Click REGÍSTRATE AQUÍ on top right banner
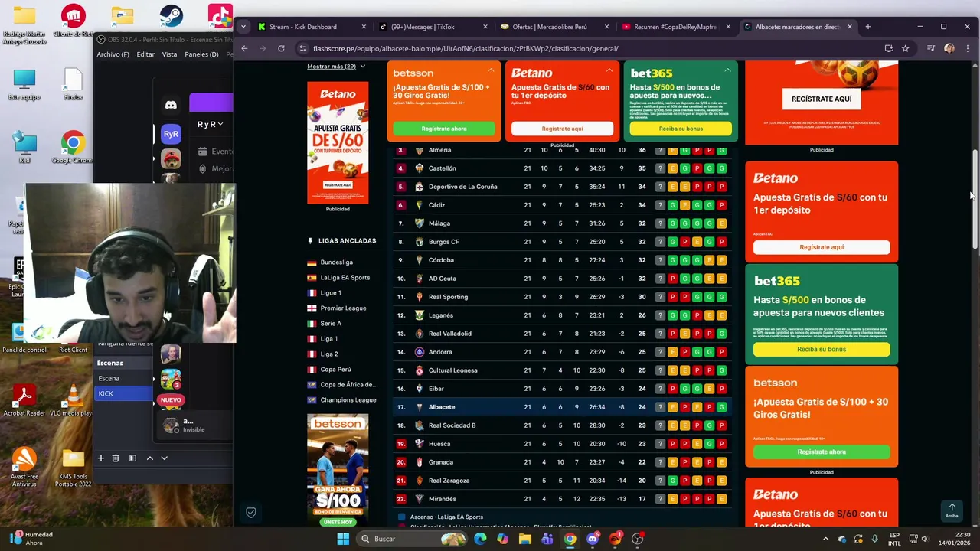Viewport: 980px width, 551px height. coord(822,99)
